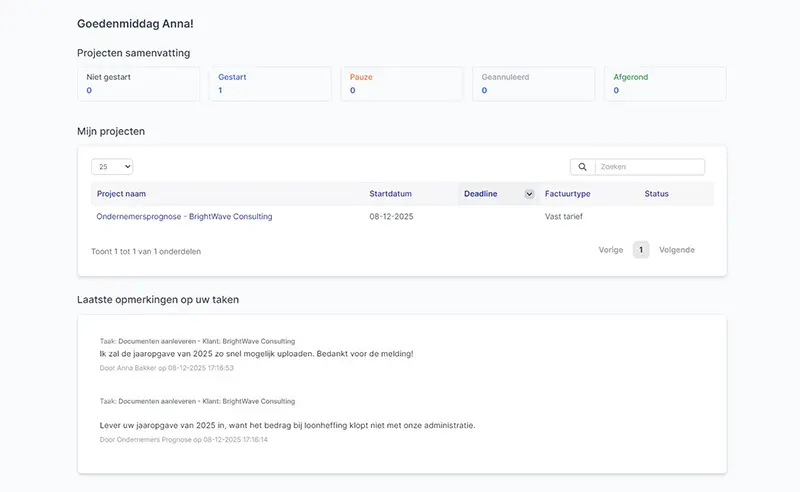Sort table by Startdatum column
This screenshot has width=800, height=492.
click(390, 194)
